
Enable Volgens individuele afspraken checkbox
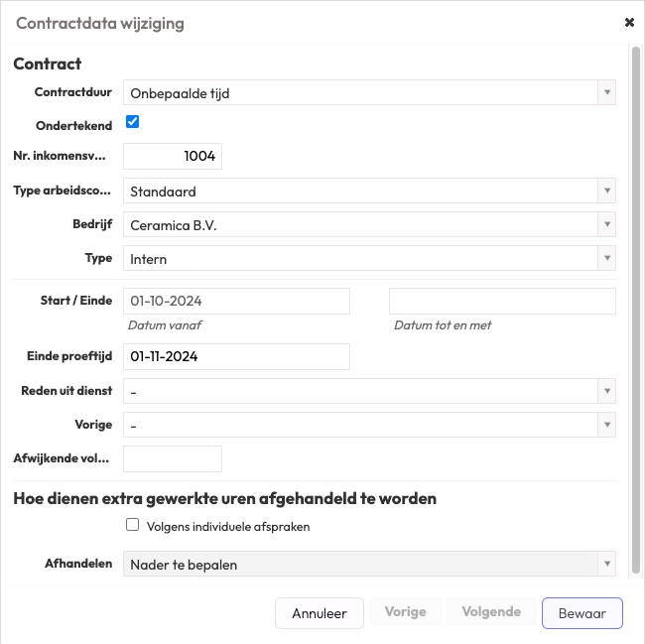pyautogui.click(x=132, y=525)
